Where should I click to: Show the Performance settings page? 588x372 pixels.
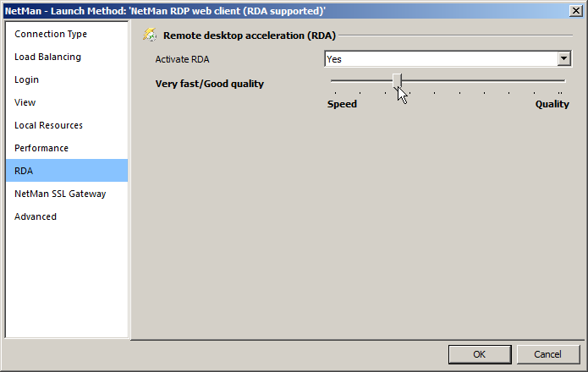pyautogui.click(x=41, y=148)
